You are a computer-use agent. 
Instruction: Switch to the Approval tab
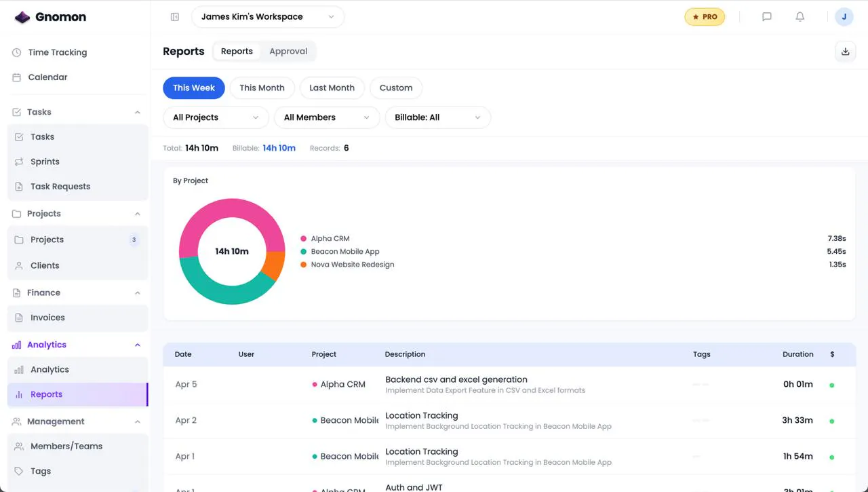click(x=288, y=51)
